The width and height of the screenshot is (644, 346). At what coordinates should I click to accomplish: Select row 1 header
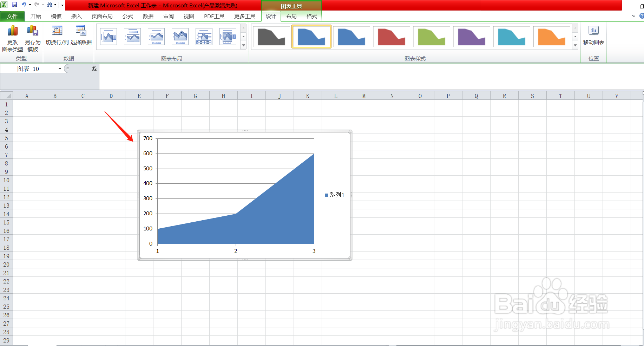pyautogui.click(x=6, y=104)
